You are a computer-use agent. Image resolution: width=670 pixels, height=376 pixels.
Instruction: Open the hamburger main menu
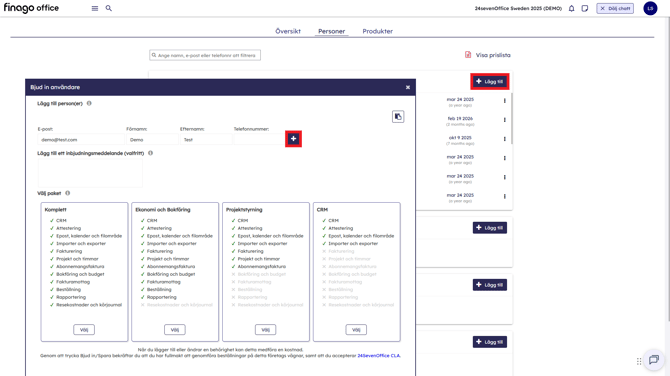[x=95, y=9]
